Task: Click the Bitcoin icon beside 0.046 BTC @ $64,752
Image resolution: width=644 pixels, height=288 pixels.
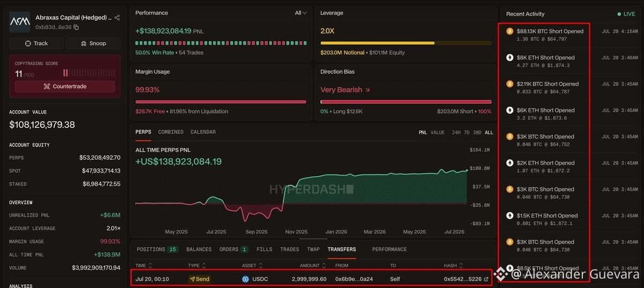Action: coord(510,136)
